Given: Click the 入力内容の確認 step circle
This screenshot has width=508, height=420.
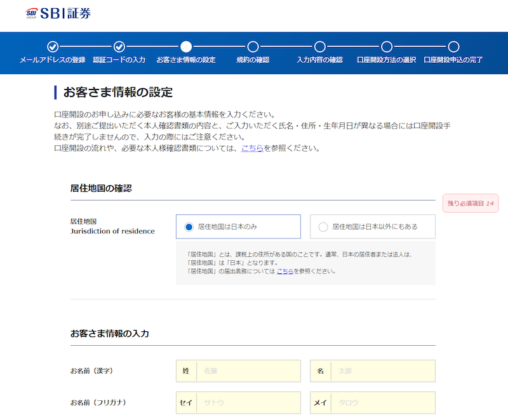Looking at the screenshot, I should tap(319, 46).
